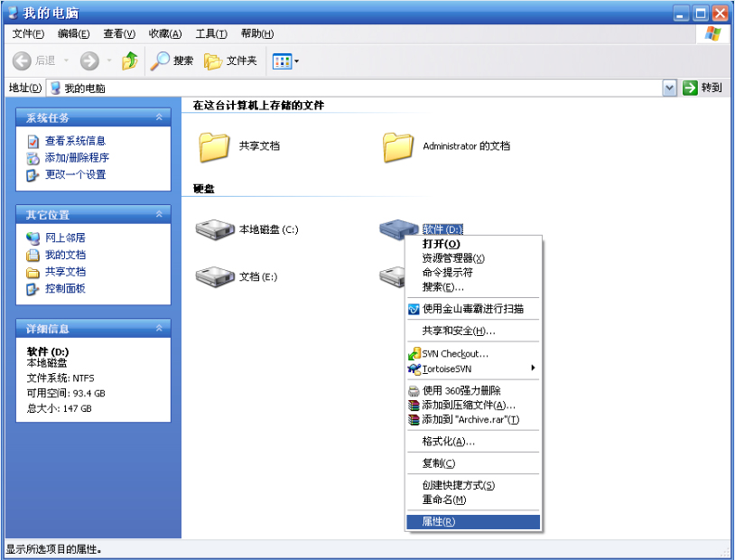Open the 编辑(E) menu
The width and height of the screenshot is (735, 560).
click(74, 33)
